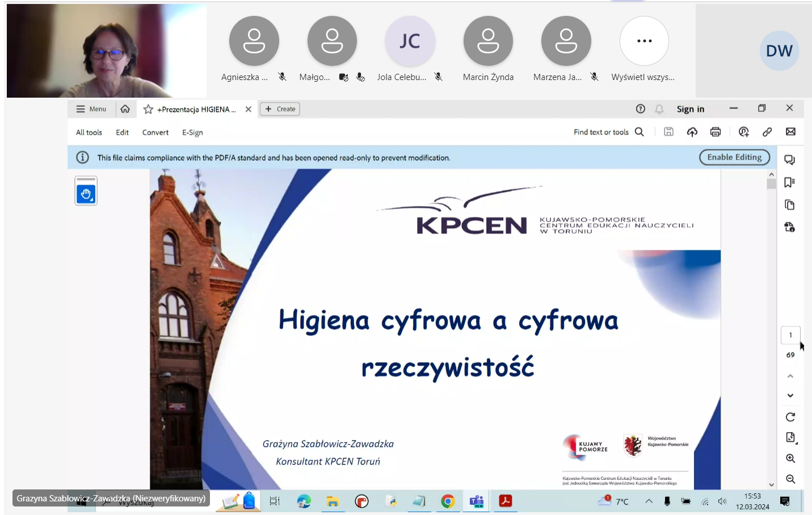This screenshot has height=515, width=812.
Task: Open page display settings icon
Action: pyautogui.click(x=790, y=437)
